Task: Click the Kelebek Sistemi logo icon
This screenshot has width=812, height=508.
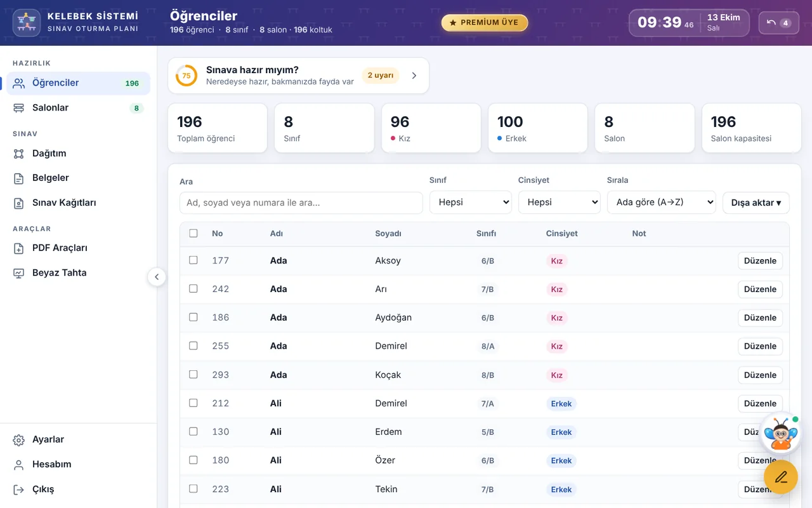Action: 27,23
